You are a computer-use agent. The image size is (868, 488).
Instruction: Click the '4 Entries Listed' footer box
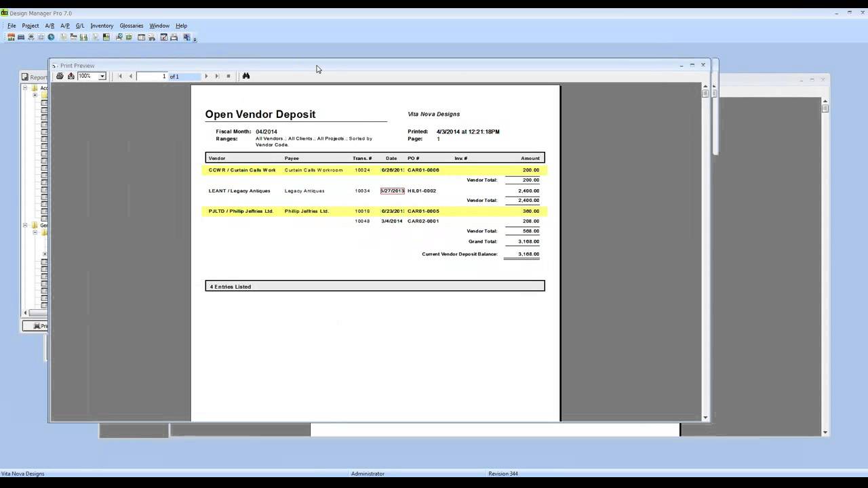(x=375, y=286)
